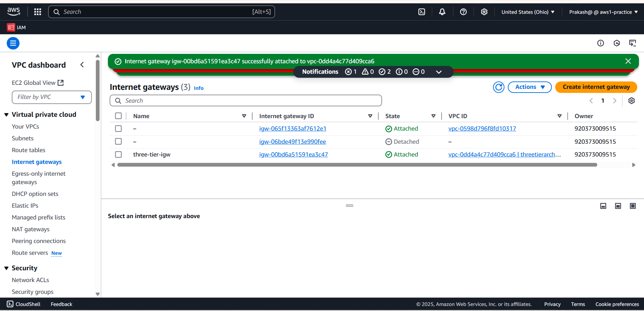This screenshot has width=644, height=311.
Task: Set split panel to half view
Action: [x=618, y=206]
